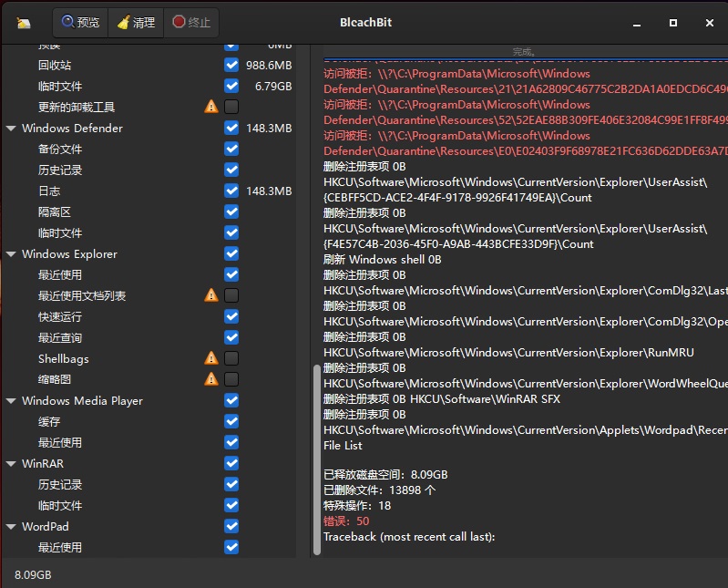Viewport: 728px width, 588px height.
Task: Click 已释放磁盘空间: 8.09GB line
Action: (385, 475)
